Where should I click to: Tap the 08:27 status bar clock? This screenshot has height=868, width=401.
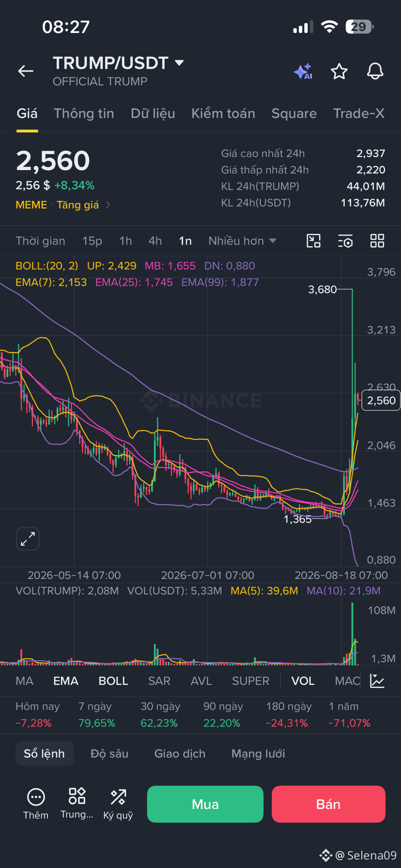click(66, 27)
